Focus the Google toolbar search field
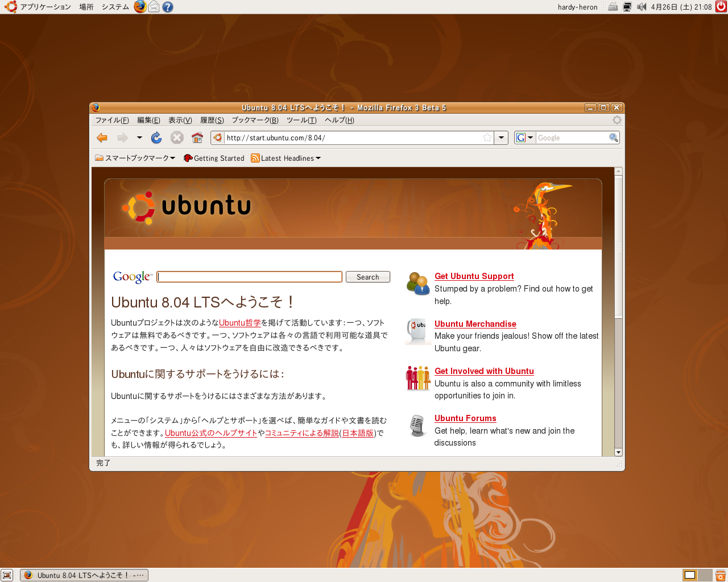 [572, 138]
